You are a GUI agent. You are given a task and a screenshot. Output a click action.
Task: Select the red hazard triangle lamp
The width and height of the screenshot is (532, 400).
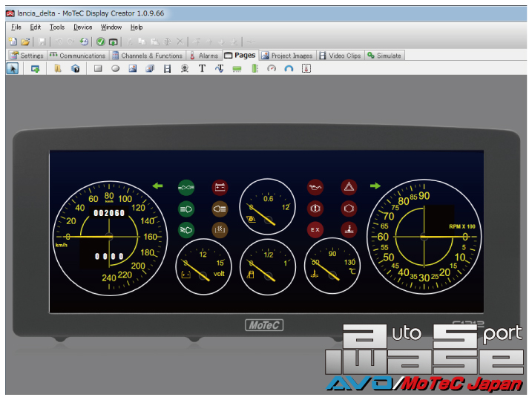click(349, 187)
